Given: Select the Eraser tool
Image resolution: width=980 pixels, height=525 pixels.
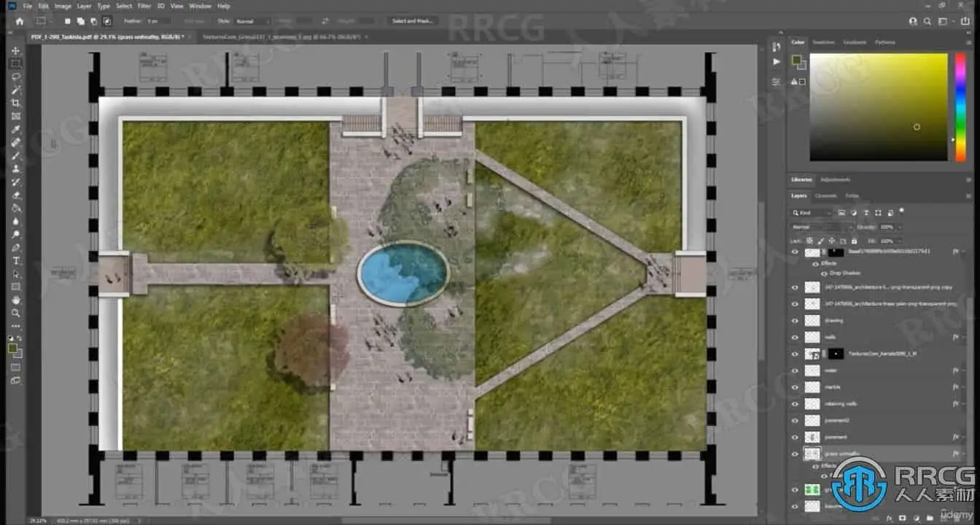Looking at the screenshot, I should pos(16,195).
